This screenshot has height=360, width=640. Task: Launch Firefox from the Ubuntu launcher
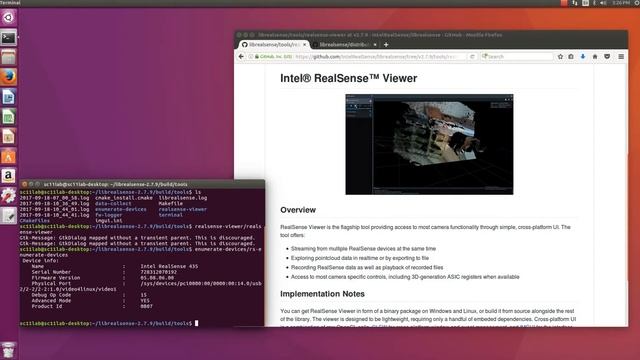9,77
